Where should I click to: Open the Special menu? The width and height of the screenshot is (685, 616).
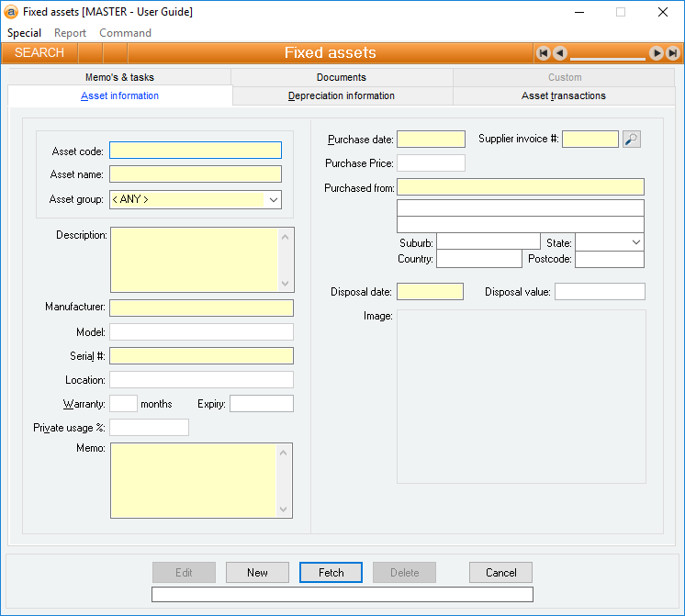click(25, 33)
